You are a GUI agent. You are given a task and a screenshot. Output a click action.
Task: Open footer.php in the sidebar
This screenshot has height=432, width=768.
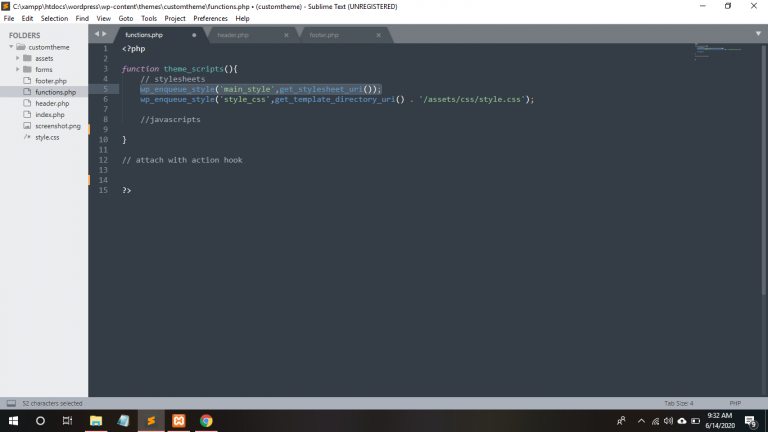[x=51, y=81]
